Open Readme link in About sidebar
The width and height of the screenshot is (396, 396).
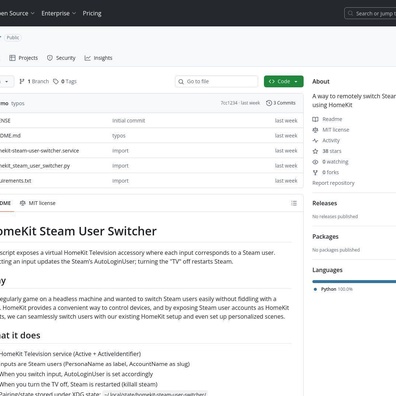(332, 119)
